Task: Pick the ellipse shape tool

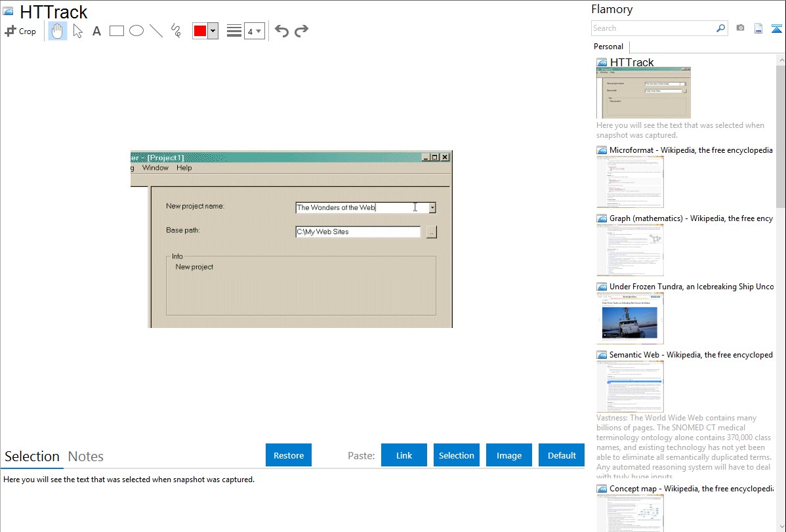Action: tap(136, 31)
